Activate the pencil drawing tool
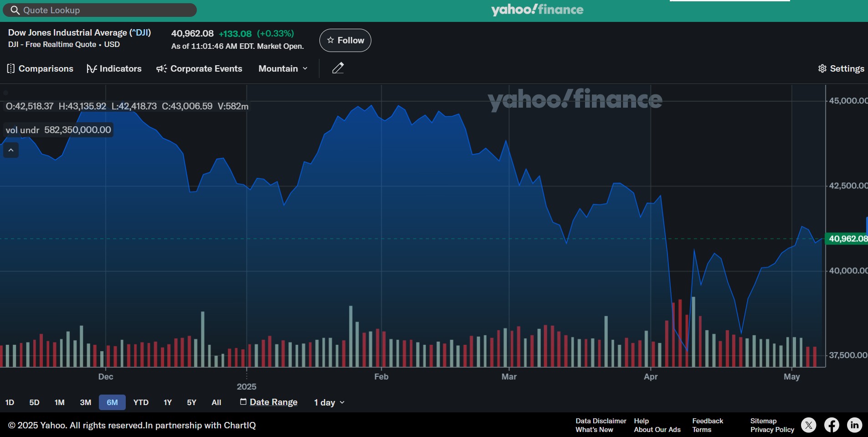 point(338,68)
